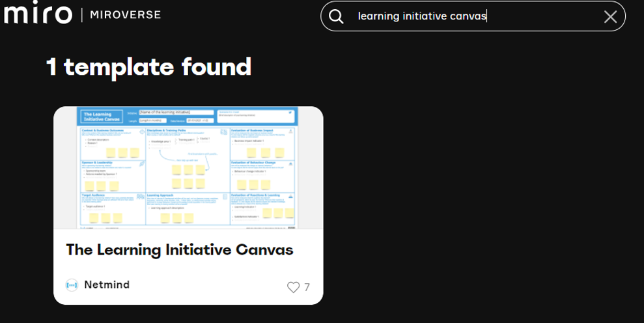Click the Netmind avatar icon
Image resolution: width=644 pixels, height=323 pixels.
[72, 285]
